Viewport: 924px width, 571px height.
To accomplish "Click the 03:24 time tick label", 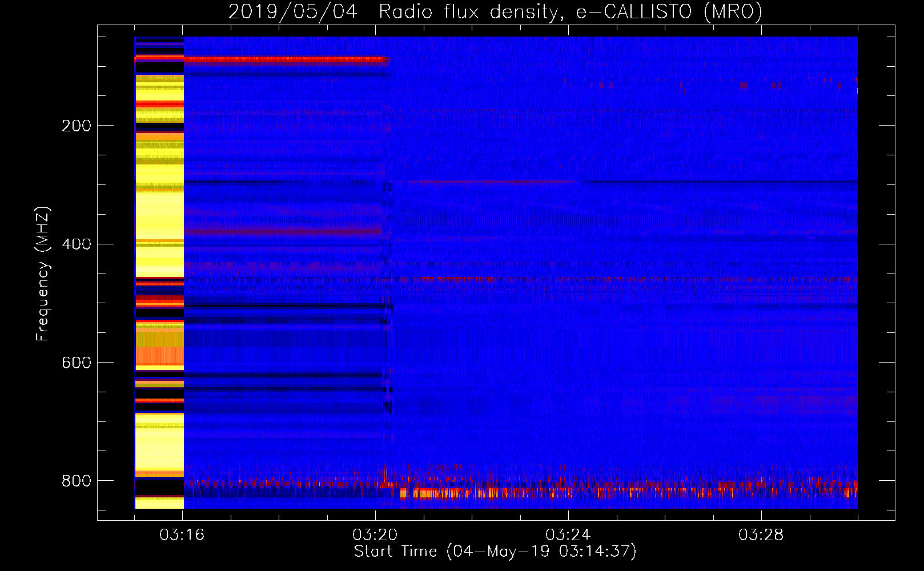I will tap(568, 535).
